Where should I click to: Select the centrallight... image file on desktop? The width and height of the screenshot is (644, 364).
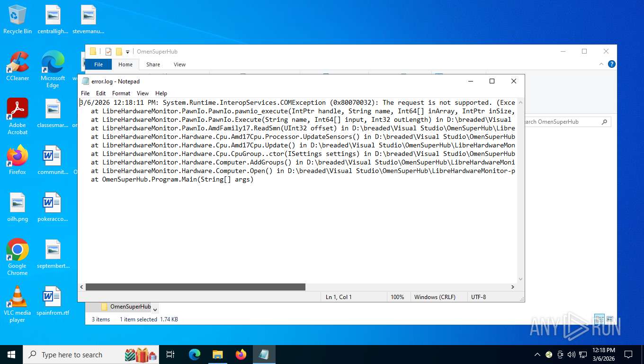[53, 19]
